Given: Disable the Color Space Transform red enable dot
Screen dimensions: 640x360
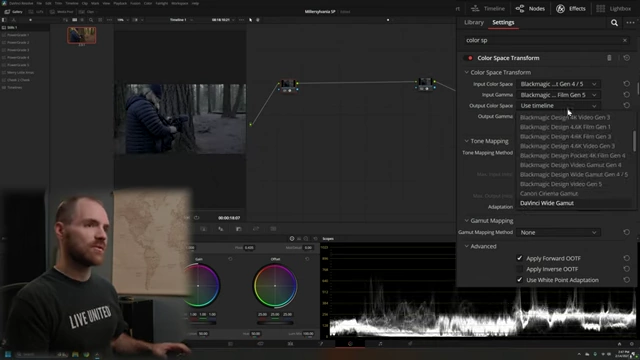Looking at the screenshot, I should coord(470,58).
